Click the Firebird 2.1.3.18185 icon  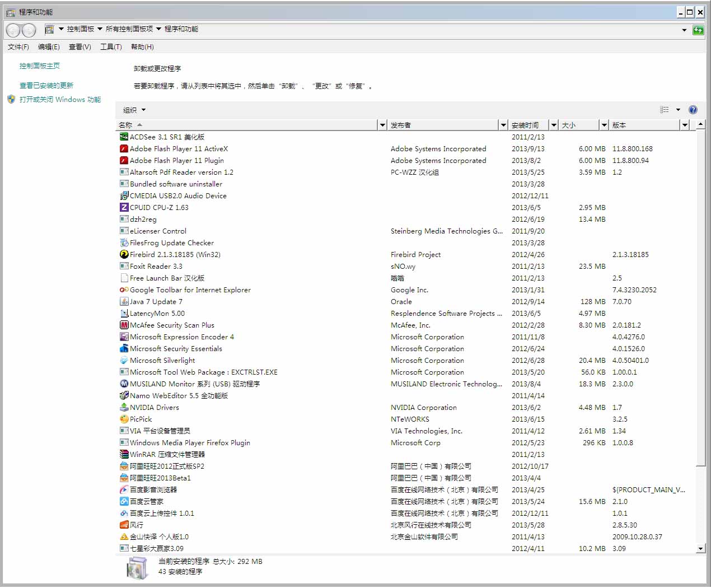(124, 254)
